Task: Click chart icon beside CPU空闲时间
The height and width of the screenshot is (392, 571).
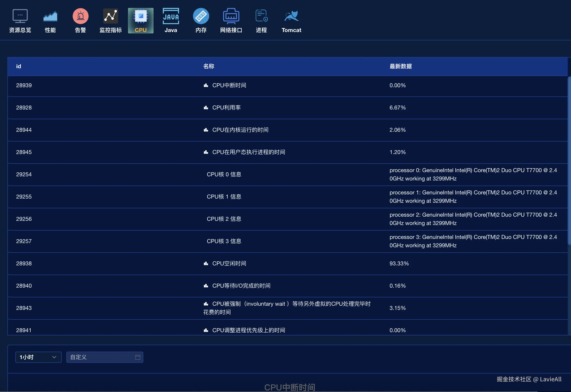Action: click(206, 263)
